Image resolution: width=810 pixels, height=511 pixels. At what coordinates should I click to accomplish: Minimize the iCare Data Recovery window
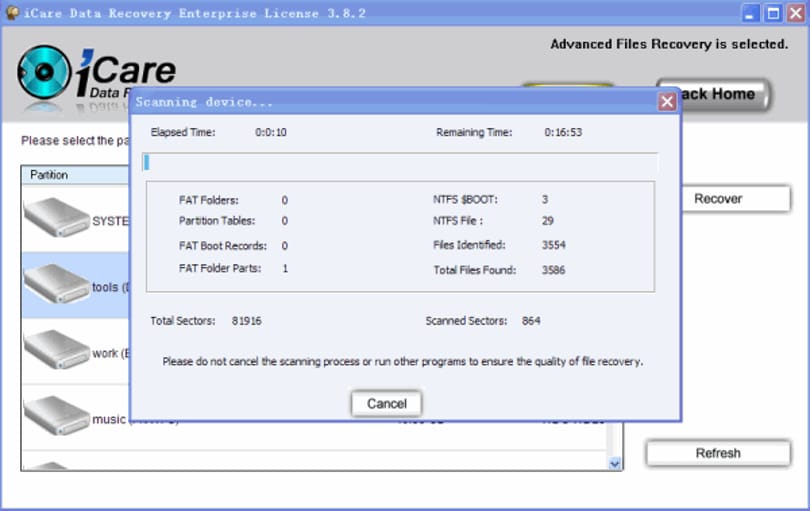click(750, 13)
